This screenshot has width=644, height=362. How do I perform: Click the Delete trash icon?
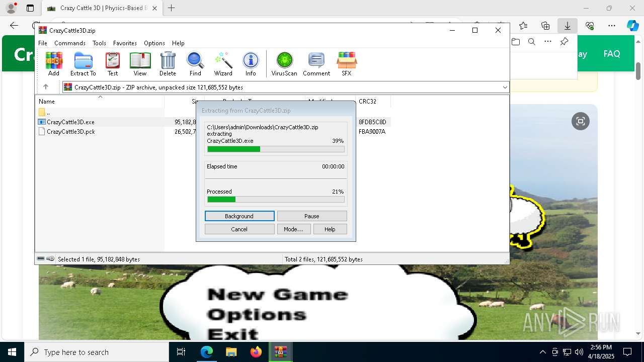pyautogui.click(x=168, y=64)
